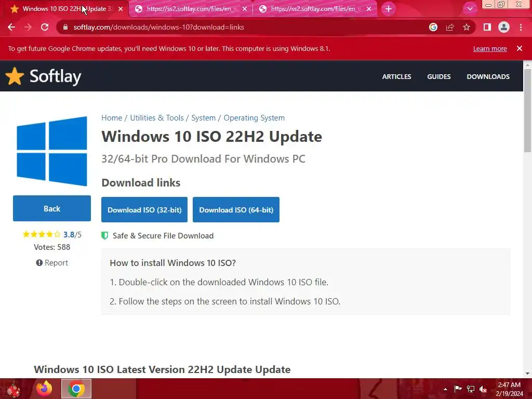Open Action Center flag icon

coord(458,389)
